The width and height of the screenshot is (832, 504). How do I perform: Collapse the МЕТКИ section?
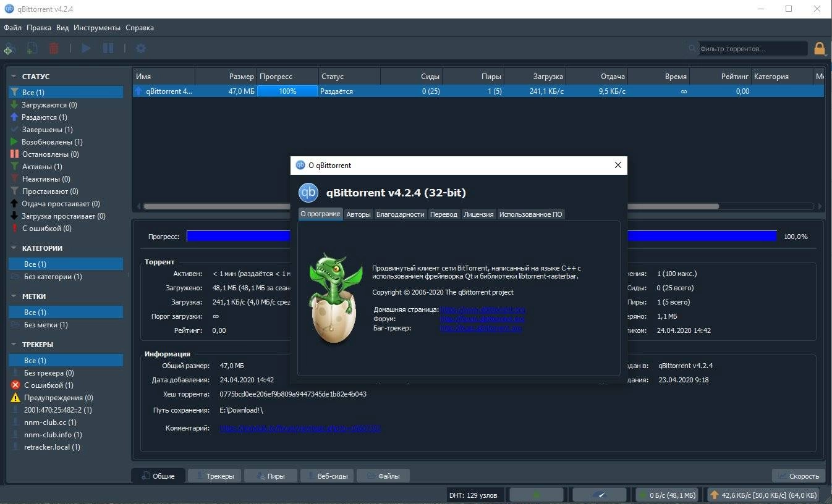(x=14, y=296)
